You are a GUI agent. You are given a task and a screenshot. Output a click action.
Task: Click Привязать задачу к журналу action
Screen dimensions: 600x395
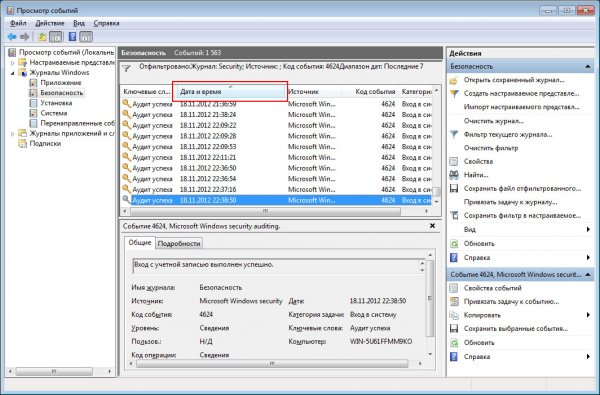click(x=510, y=202)
